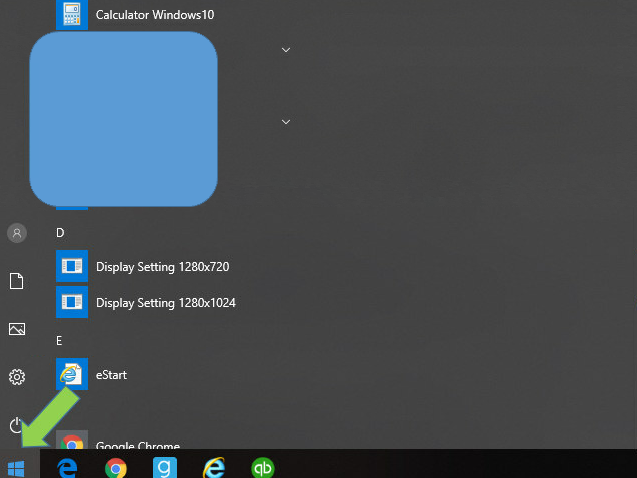Launch Internet Explorer from the taskbar
637x478 pixels.
click(214, 468)
